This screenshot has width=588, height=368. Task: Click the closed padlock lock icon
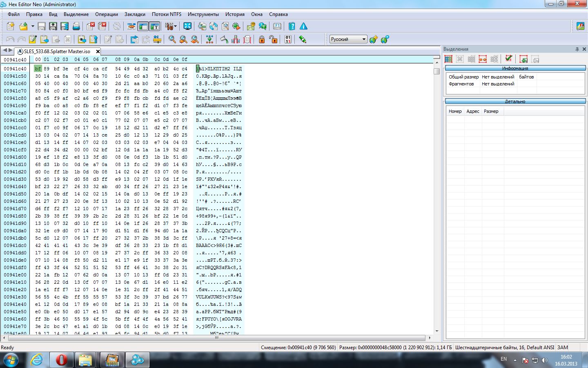262,39
